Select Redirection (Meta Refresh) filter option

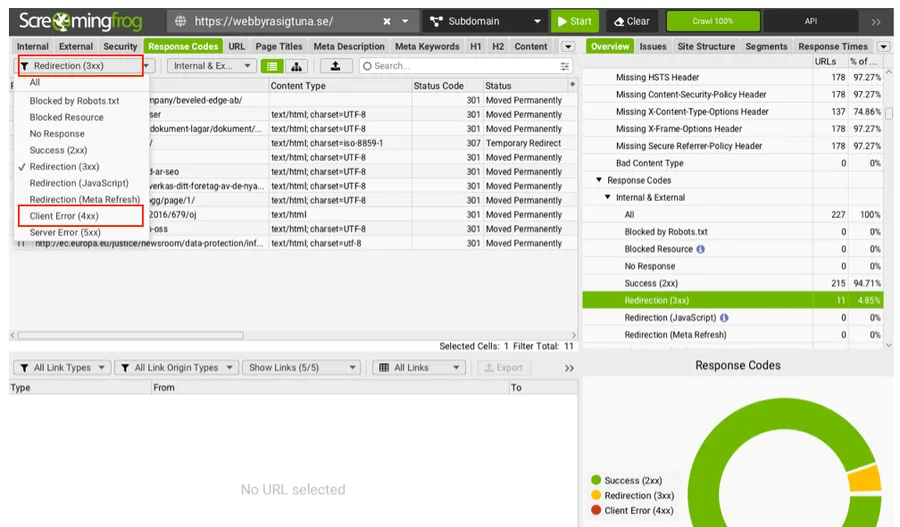click(x=82, y=200)
